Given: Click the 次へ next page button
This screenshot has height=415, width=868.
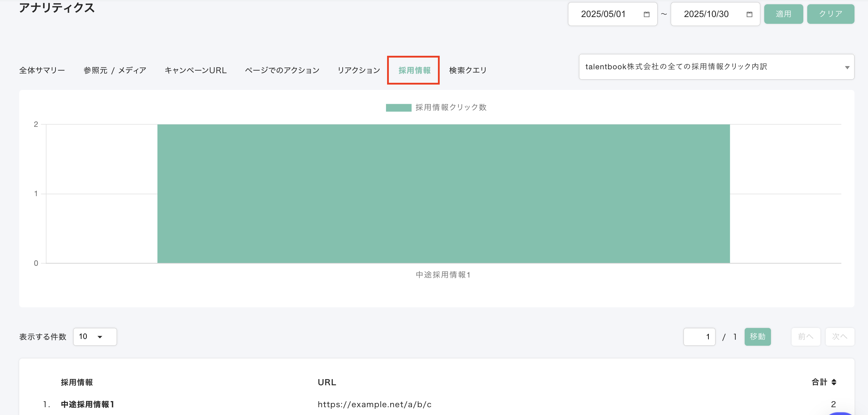Looking at the screenshot, I should (840, 336).
